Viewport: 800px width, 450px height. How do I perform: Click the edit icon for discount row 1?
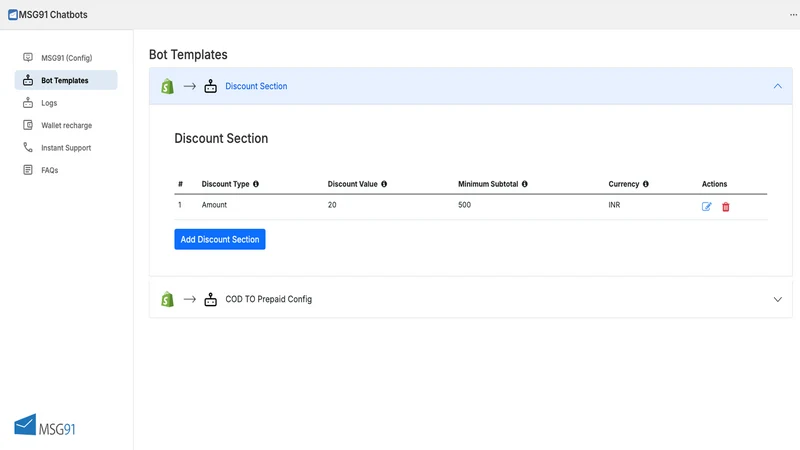coord(706,207)
